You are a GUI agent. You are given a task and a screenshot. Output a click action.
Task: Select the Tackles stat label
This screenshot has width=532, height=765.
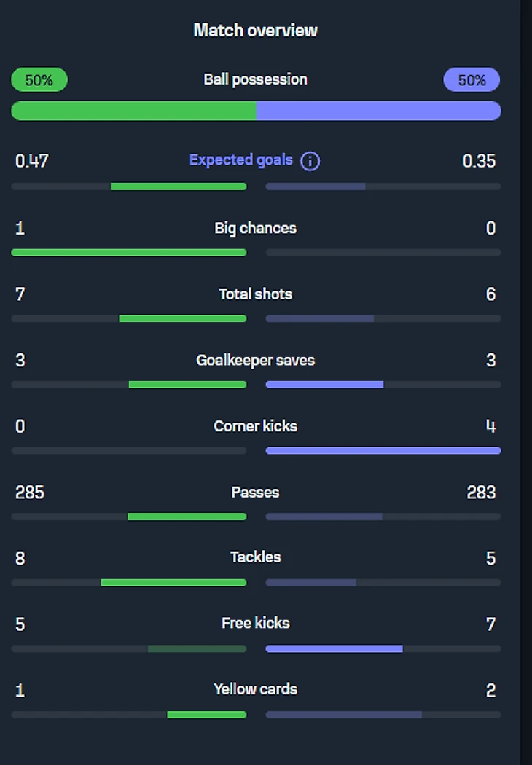click(x=255, y=557)
